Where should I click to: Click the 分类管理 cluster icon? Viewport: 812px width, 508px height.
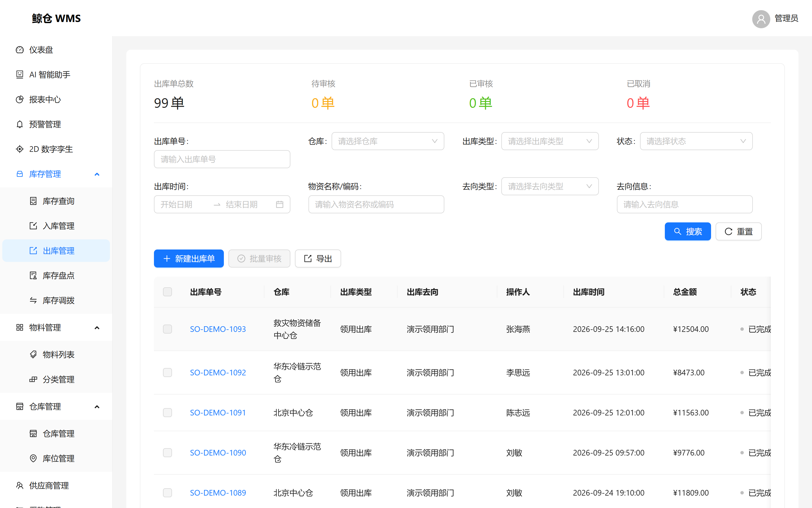(33, 379)
